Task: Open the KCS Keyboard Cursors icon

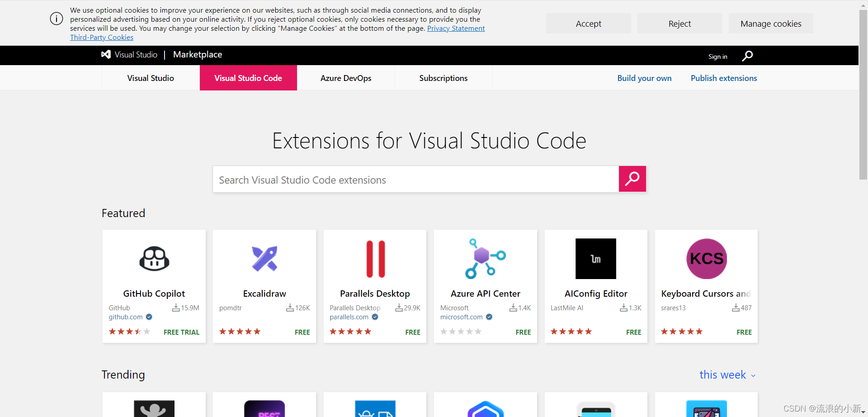Action: click(x=707, y=259)
